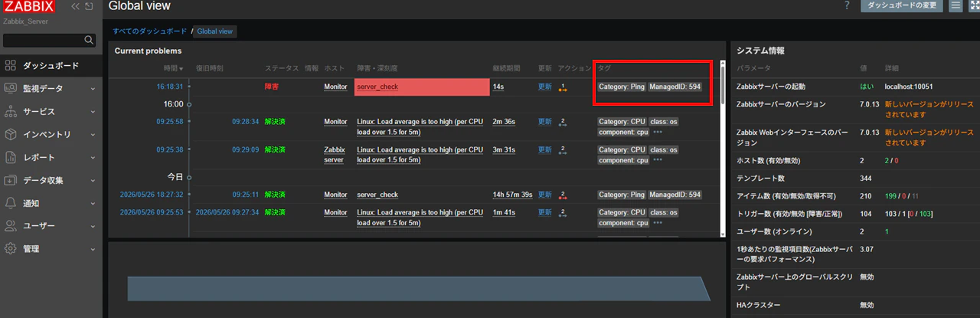Open the すべてのダッシュボード breadcrumb link
Screen dimensions: 980x318
click(x=149, y=31)
